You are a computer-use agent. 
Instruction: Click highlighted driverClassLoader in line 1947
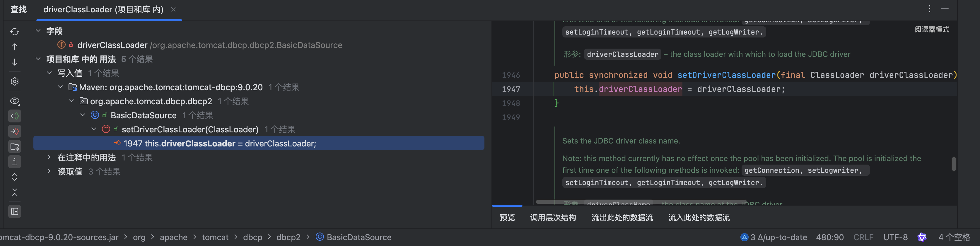pyautogui.click(x=640, y=89)
